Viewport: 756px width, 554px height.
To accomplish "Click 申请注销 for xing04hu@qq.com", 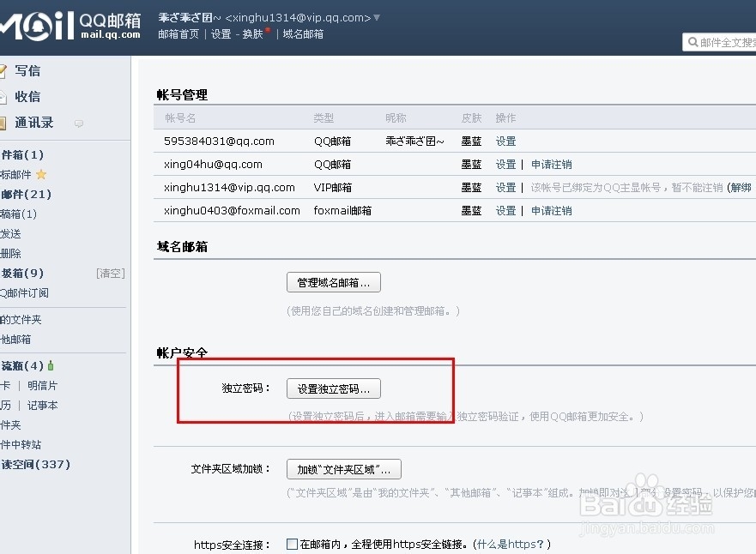I will pos(551,164).
